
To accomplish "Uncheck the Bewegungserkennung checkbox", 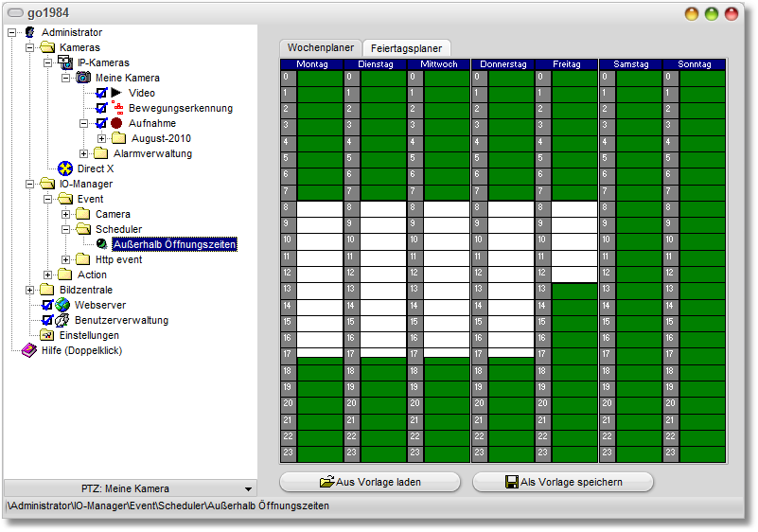I will coord(101,108).
